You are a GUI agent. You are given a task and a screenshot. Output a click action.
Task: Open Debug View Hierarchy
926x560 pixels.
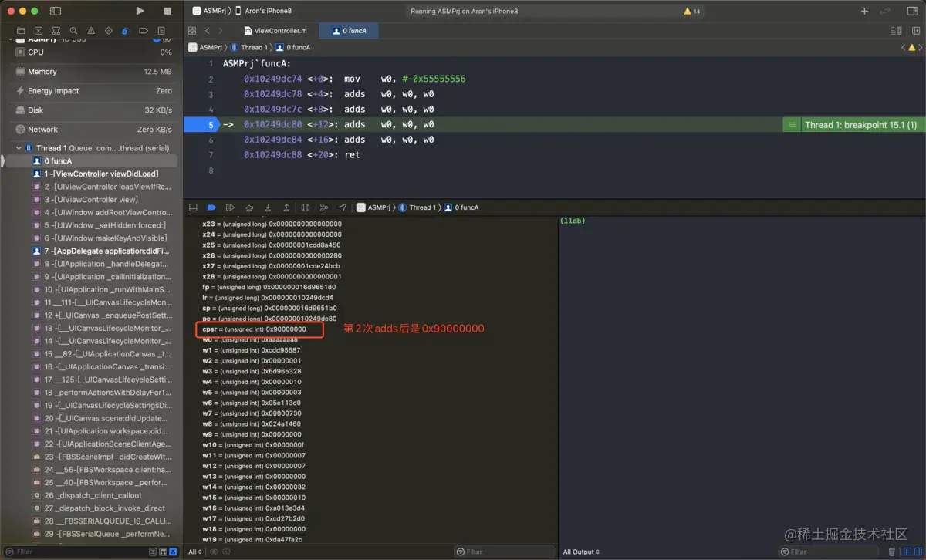pos(306,207)
